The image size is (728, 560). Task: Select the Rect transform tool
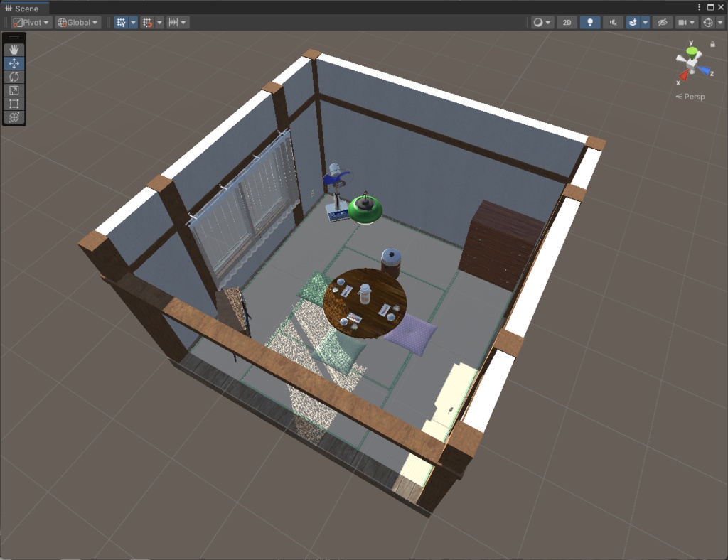tap(14, 104)
